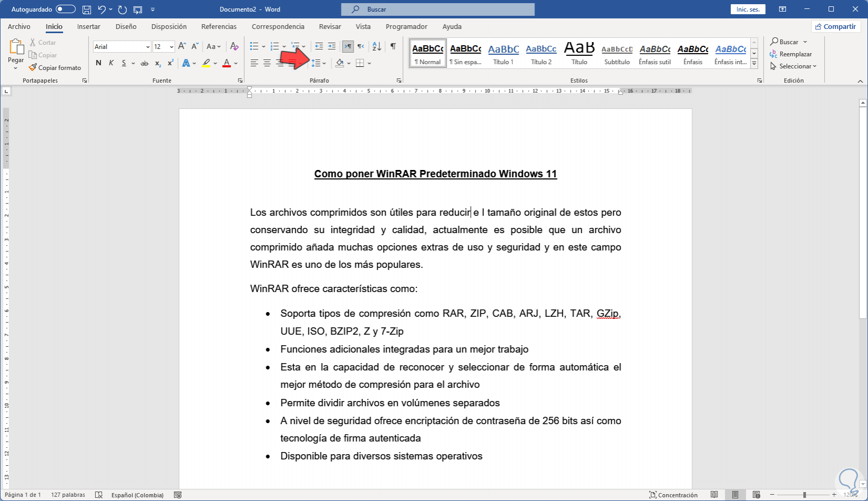Apply a bulleted list
Viewport: 868px width, 501px height.
[254, 46]
